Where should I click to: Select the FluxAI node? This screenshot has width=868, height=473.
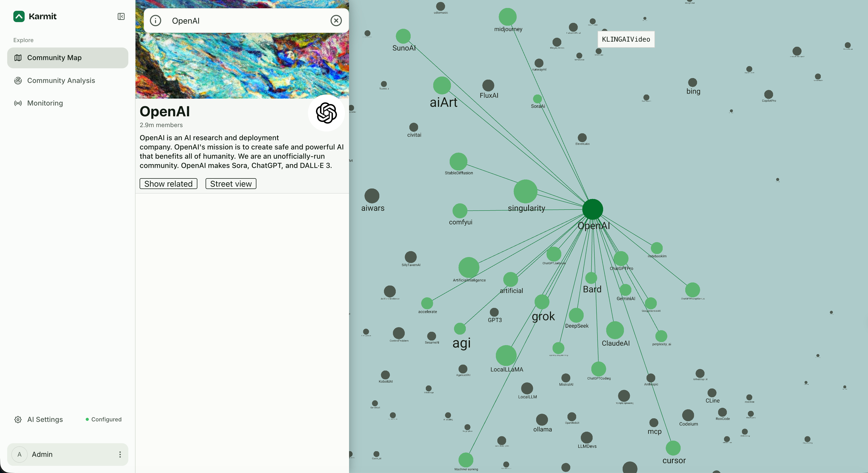pyautogui.click(x=488, y=86)
